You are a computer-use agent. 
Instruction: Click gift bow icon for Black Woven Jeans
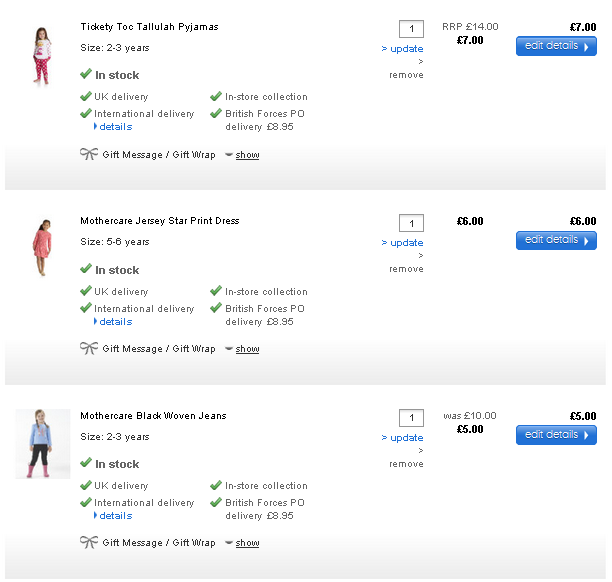(x=89, y=542)
